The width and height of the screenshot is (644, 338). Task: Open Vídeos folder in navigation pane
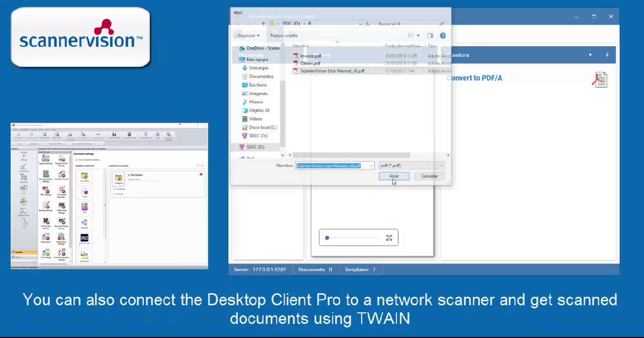pyautogui.click(x=252, y=119)
